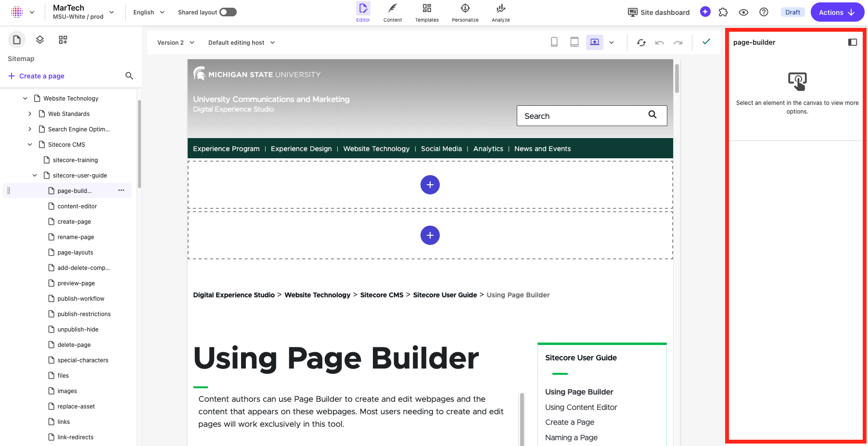Open the Version 2 dropdown
The width and height of the screenshot is (868, 446).
point(176,42)
